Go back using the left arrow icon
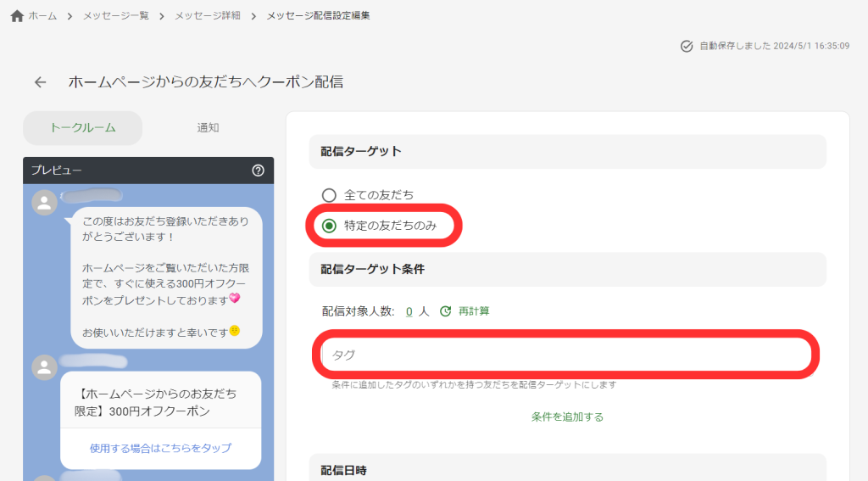 click(x=41, y=82)
